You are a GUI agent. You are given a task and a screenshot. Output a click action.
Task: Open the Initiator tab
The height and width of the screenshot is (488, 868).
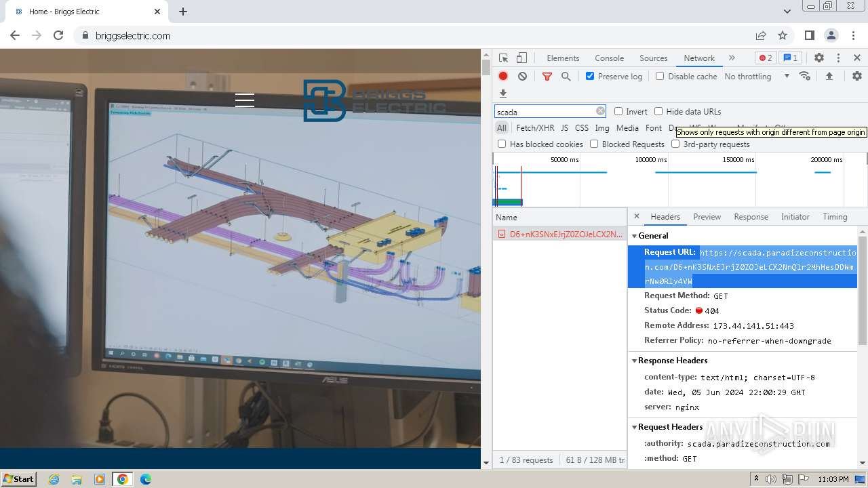pos(795,217)
